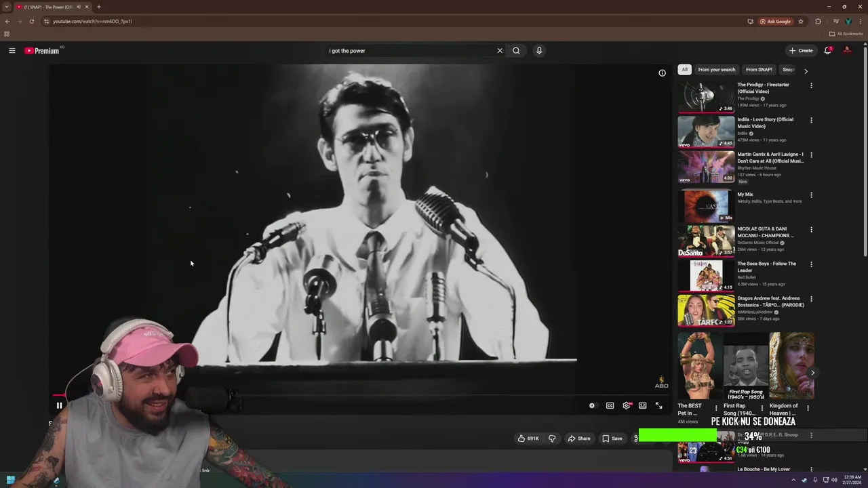This screenshot has width=868, height=488.
Task: Enter full screen video mode
Action: point(658,406)
